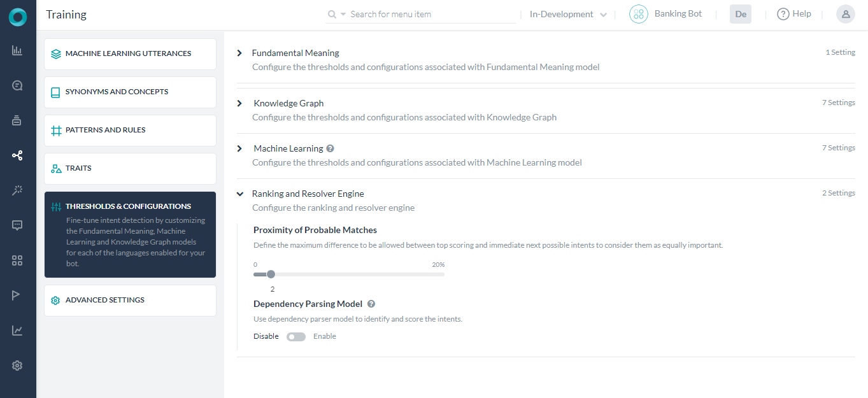Image resolution: width=868 pixels, height=398 pixels.
Task: Click the De language button
Action: 741,14
